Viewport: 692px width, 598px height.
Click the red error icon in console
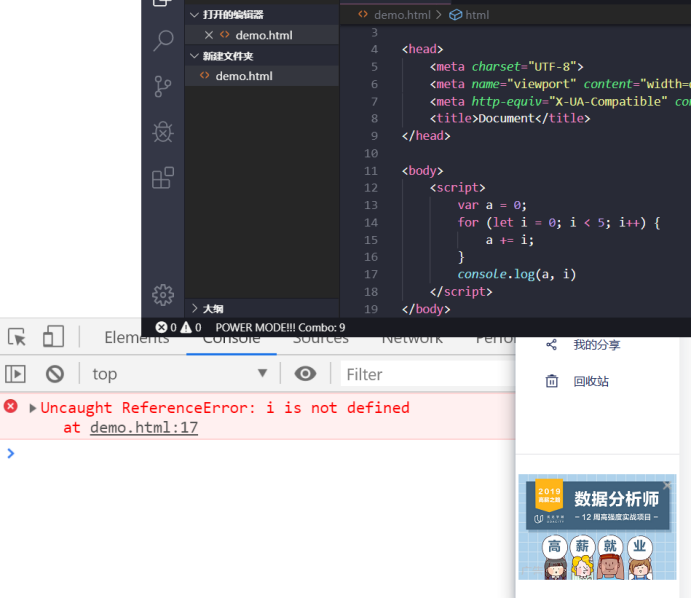click(11, 406)
